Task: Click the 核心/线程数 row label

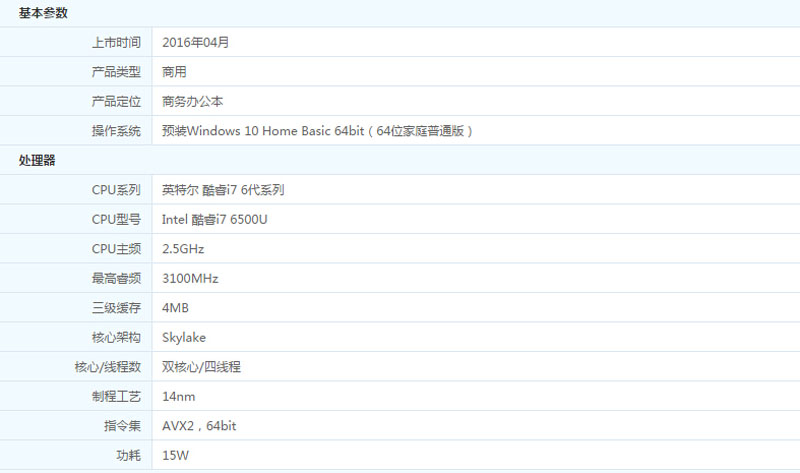Action: [108, 367]
